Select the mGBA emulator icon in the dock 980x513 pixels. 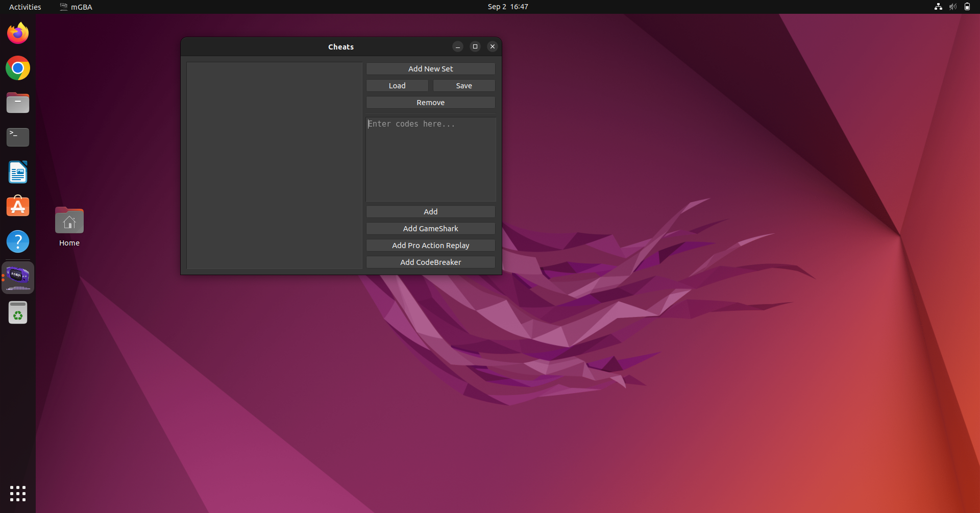(17, 277)
